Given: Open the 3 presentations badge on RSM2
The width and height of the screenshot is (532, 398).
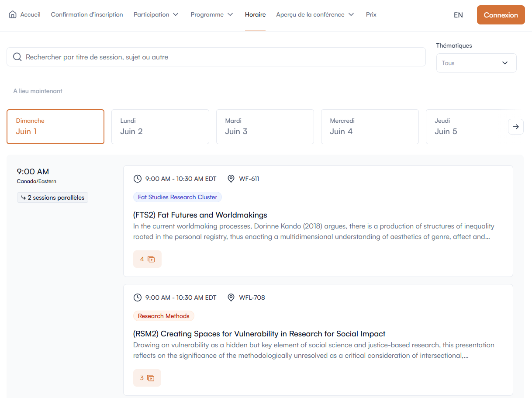Looking at the screenshot, I should (x=147, y=378).
